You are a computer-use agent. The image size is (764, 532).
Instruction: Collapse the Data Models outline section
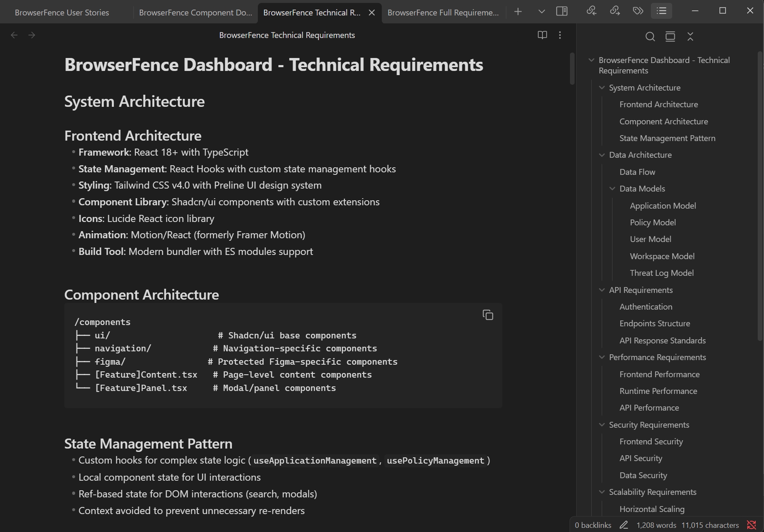pyautogui.click(x=612, y=189)
